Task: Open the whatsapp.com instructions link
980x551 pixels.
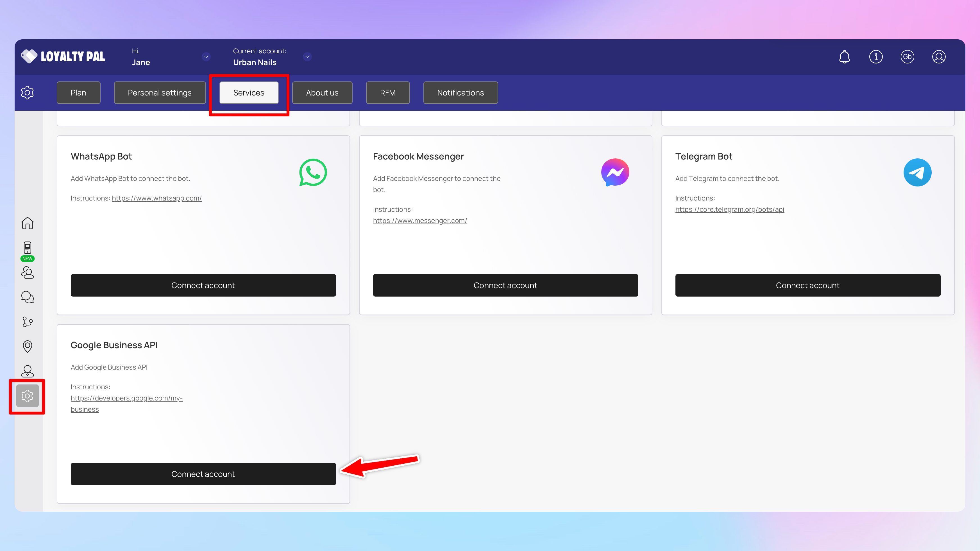Action: (157, 198)
